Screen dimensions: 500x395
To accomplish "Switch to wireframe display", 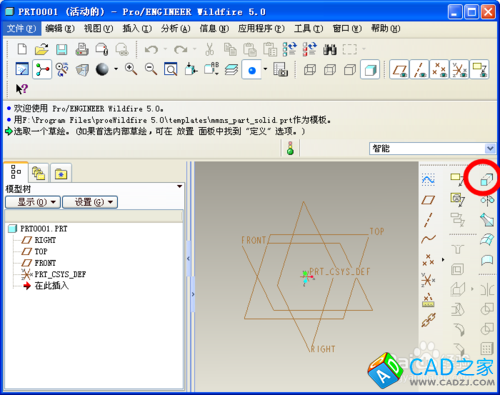I will point(310,70).
